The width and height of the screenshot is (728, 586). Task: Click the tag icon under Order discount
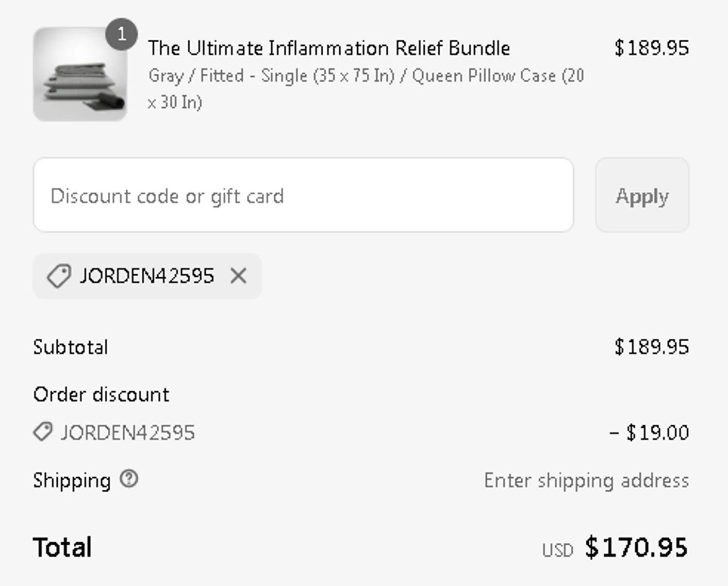point(43,432)
